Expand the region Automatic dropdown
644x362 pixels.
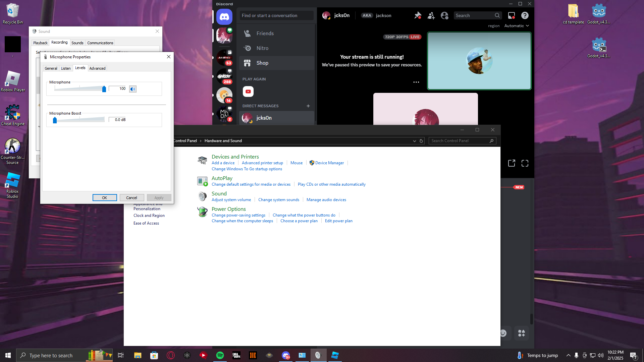point(517,26)
